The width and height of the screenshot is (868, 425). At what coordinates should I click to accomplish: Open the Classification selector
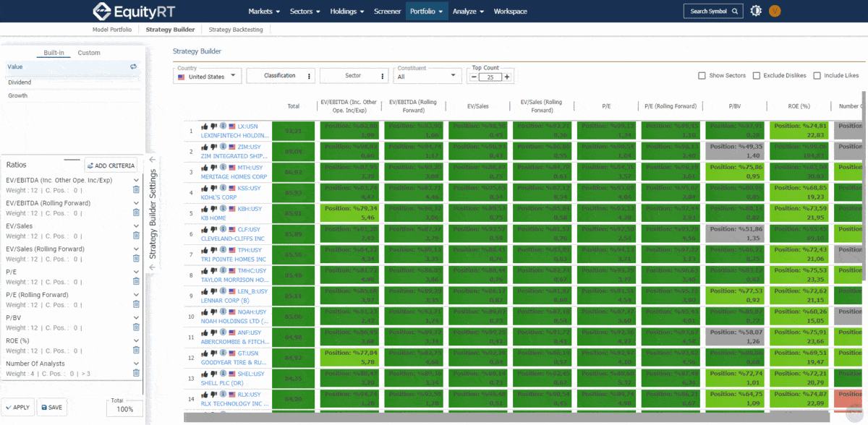[x=280, y=76]
